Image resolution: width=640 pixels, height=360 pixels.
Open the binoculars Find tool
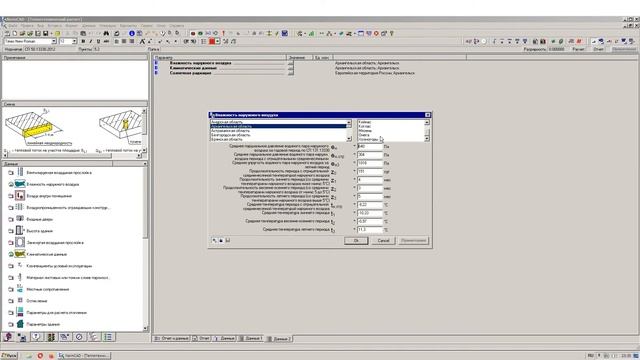coord(106,33)
